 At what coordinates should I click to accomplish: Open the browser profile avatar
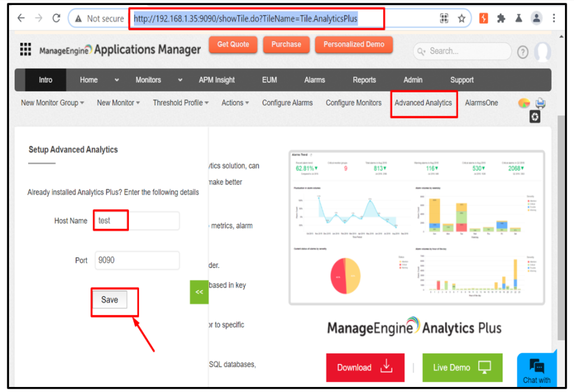[536, 18]
